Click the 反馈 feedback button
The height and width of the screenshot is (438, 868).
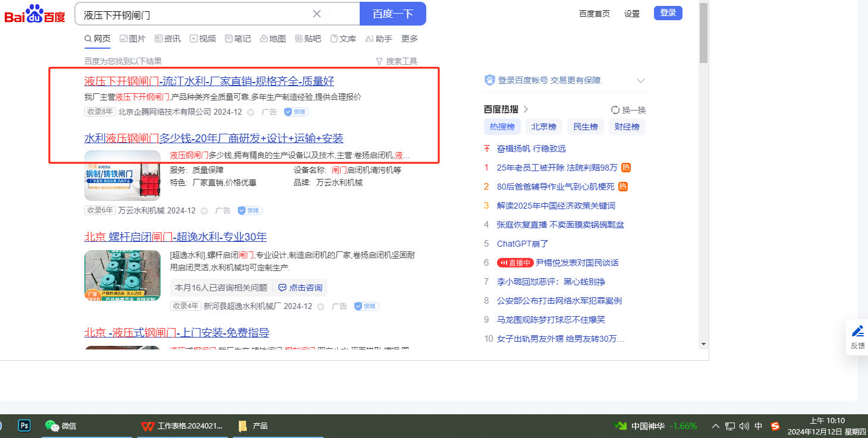[x=857, y=337]
